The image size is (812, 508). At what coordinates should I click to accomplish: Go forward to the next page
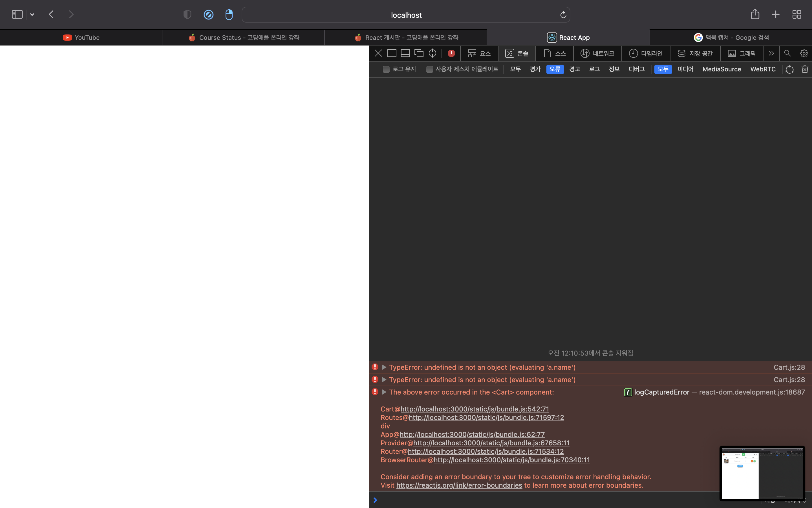71,14
